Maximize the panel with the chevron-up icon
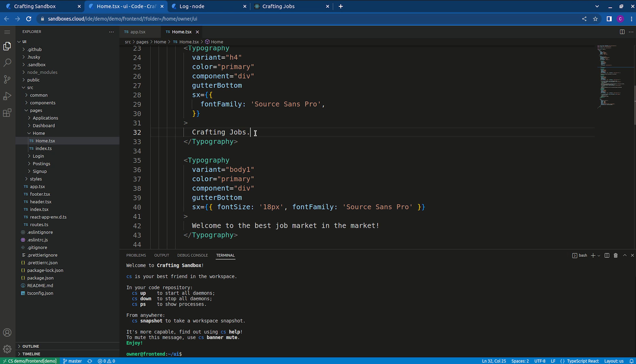 625,255
